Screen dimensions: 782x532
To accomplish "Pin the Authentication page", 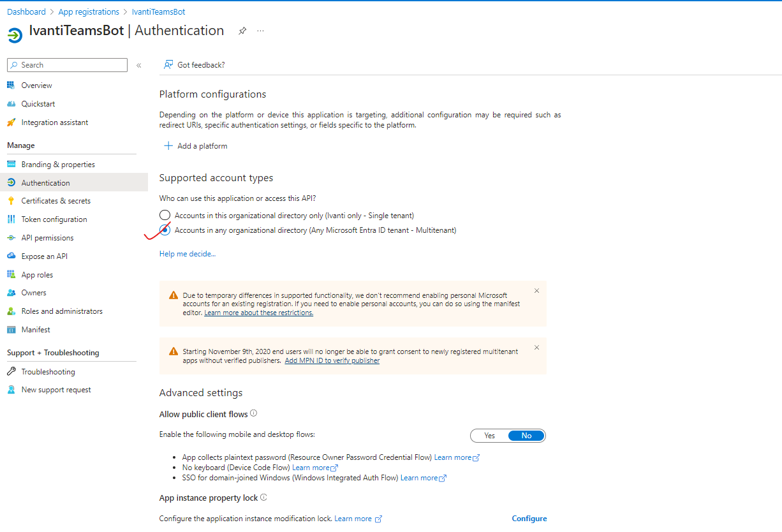I will pyautogui.click(x=242, y=30).
